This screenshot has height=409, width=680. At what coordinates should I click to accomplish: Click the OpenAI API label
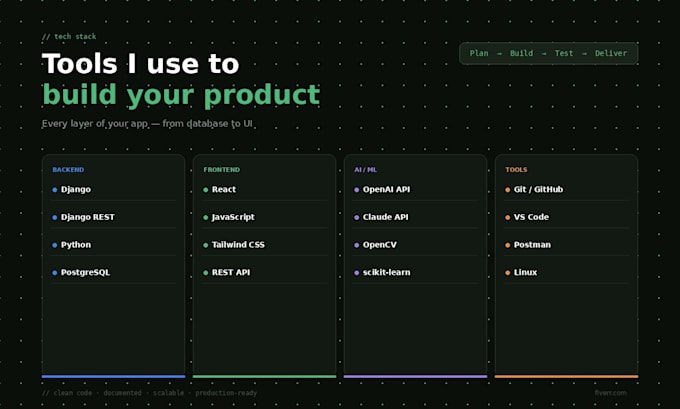pos(386,189)
